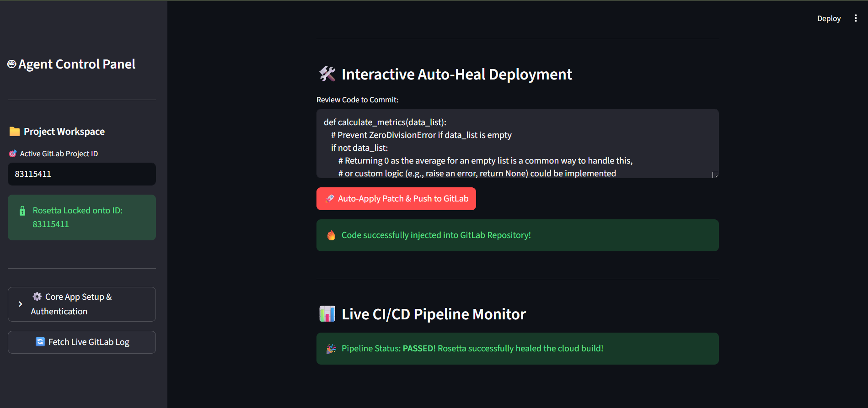868x408 pixels.
Task: Click Fetch Live GitLab Log button
Action: click(82, 342)
